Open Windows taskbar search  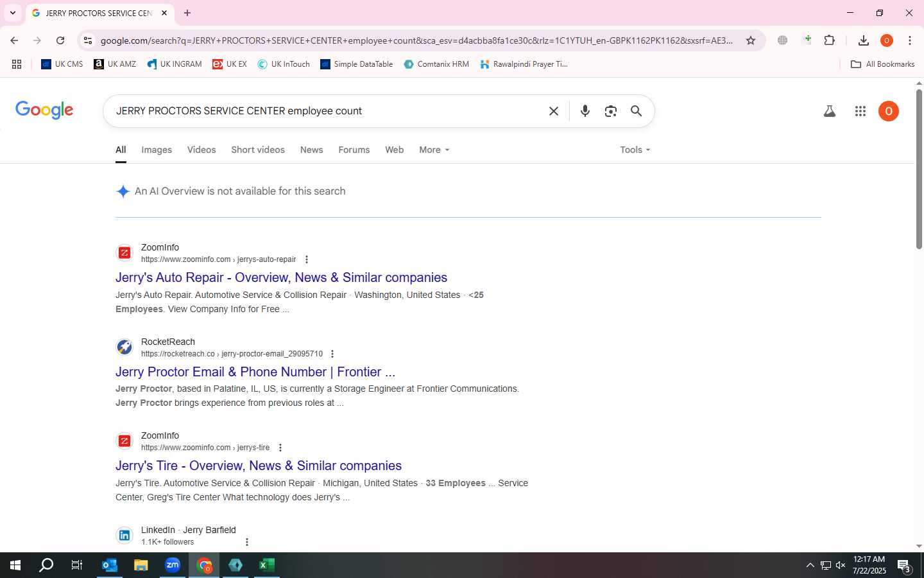click(46, 565)
